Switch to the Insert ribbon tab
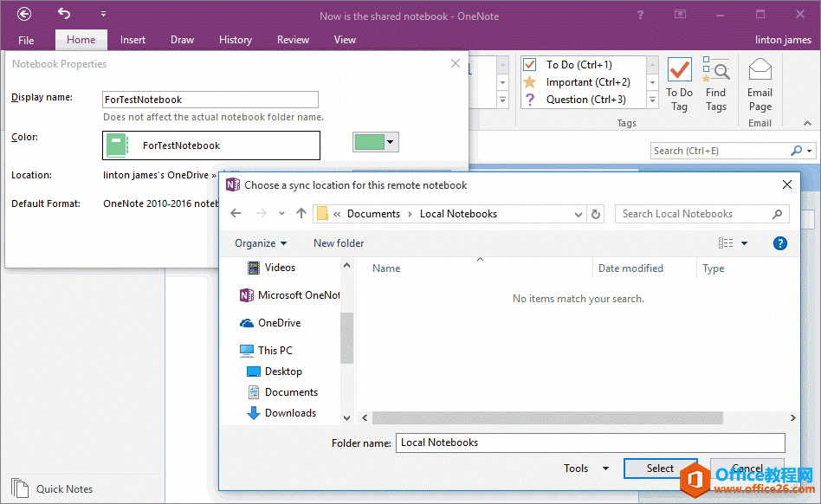 (133, 40)
